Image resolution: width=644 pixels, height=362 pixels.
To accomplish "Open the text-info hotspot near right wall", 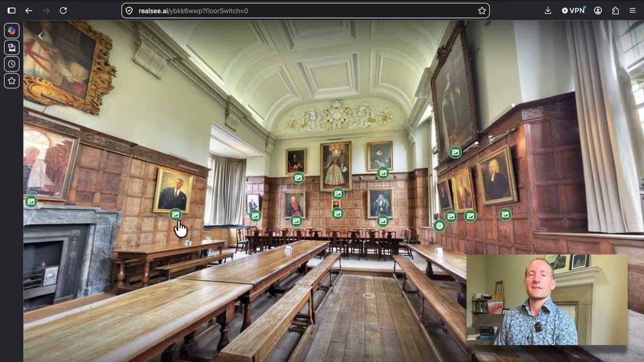I will click(440, 226).
